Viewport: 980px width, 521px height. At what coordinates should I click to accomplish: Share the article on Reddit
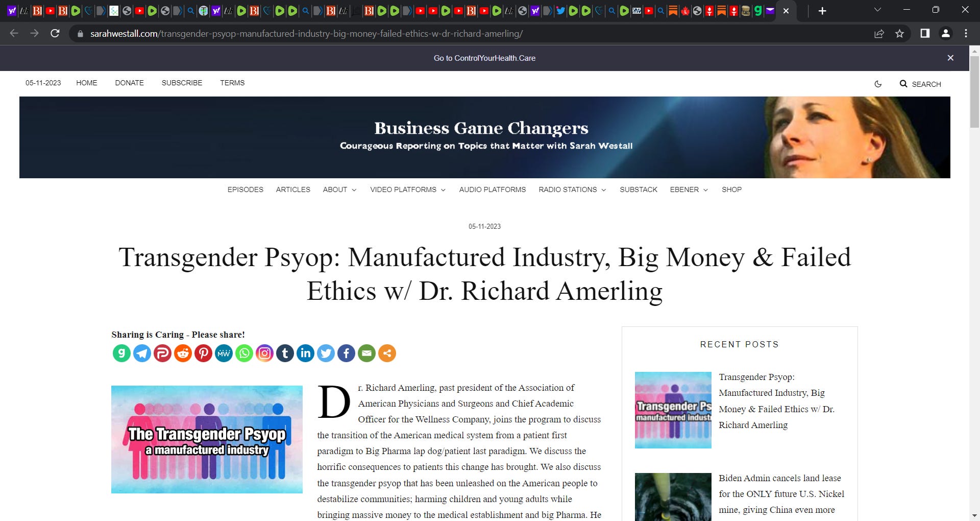[x=183, y=353]
